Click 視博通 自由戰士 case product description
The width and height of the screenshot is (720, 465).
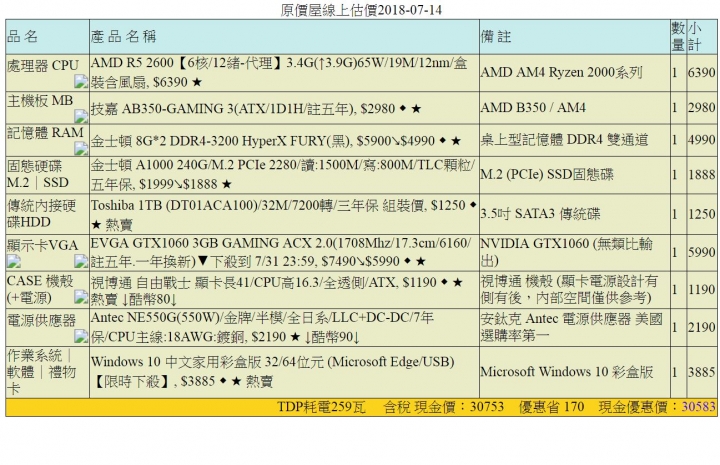[x=276, y=291]
